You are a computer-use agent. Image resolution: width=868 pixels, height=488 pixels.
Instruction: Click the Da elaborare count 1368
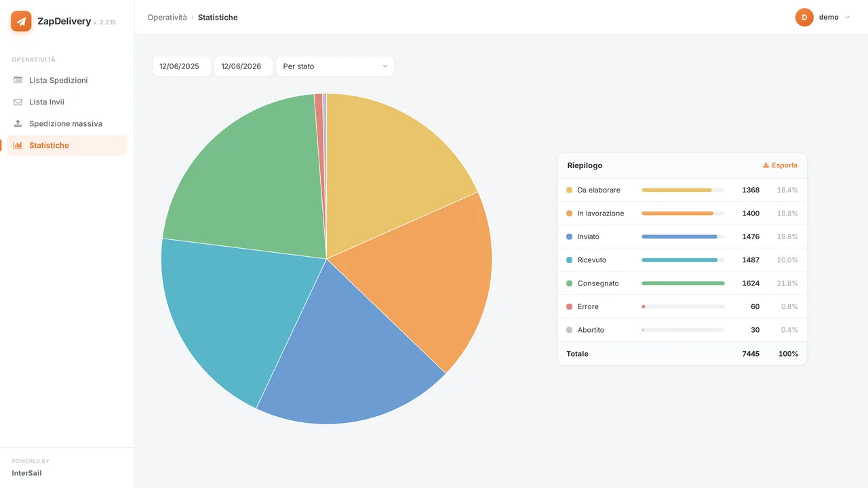tap(751, 190)
